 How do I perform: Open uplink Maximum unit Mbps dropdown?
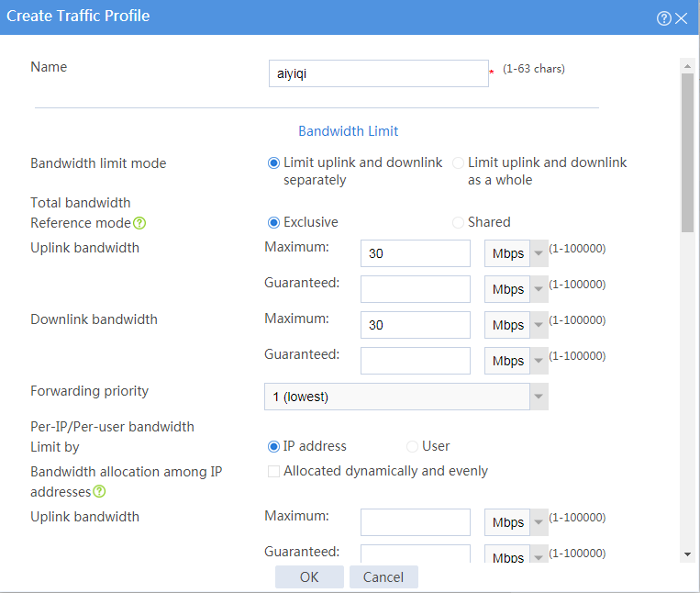pyautogui.click(x=517, y=253)
